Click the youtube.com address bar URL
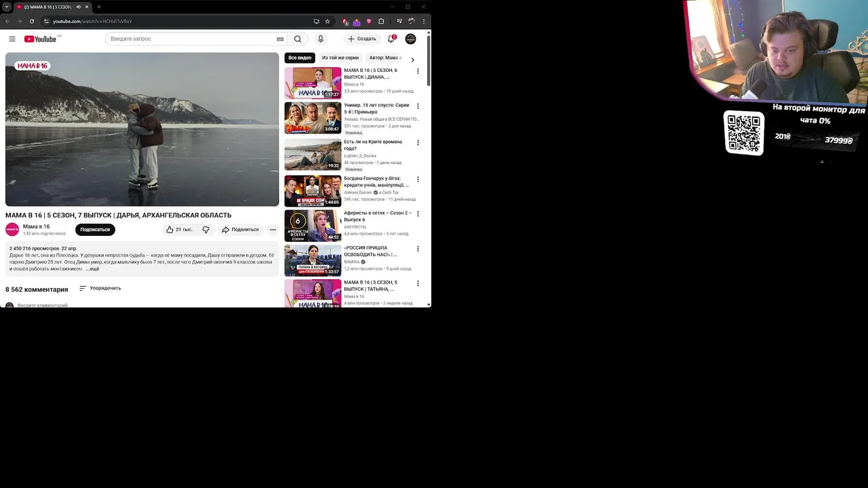Image resolution: width=868 pixels, height=488 pixels. (x=92, y=21)
